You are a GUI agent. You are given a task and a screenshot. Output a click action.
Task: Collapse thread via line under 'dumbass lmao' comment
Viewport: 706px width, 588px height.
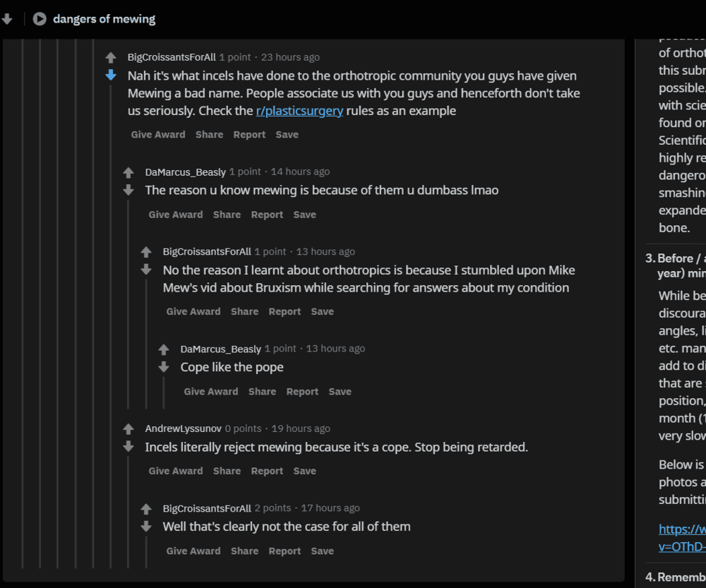pyautogui.click(x=128, y=304)
